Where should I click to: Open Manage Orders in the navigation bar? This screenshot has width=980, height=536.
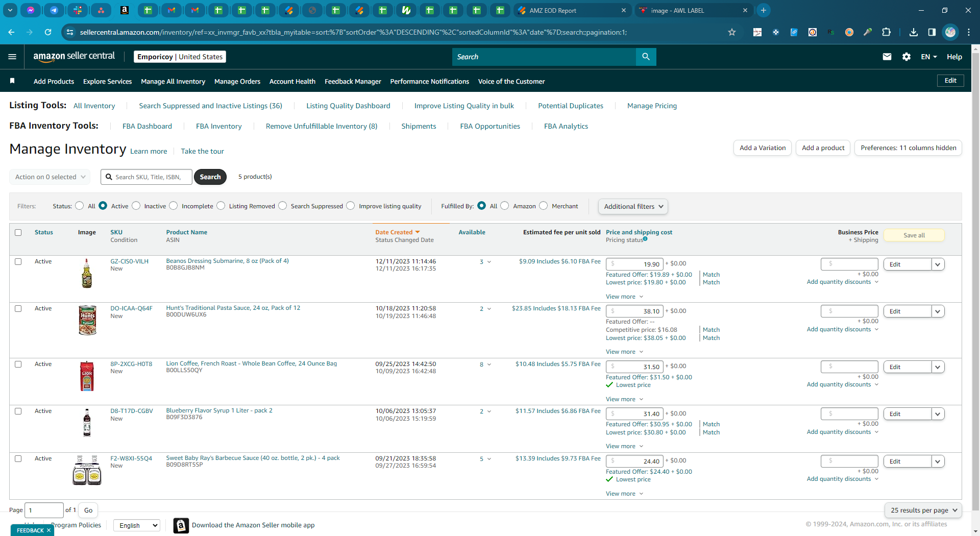237,81
